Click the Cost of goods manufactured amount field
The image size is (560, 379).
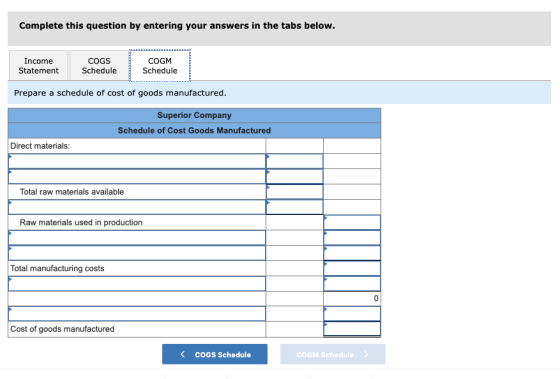tap(352, 329)
